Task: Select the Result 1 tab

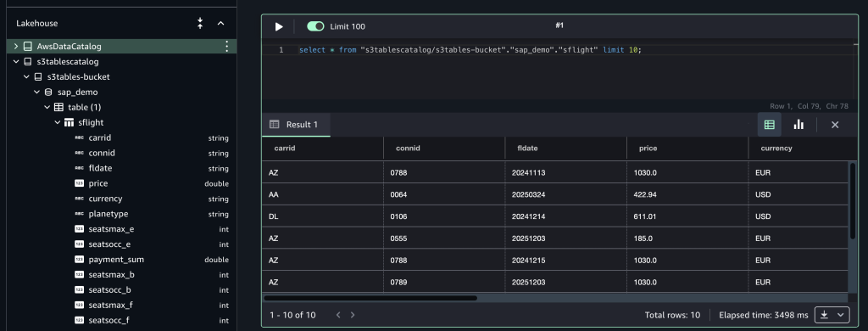Action: [x=296, y=125]
